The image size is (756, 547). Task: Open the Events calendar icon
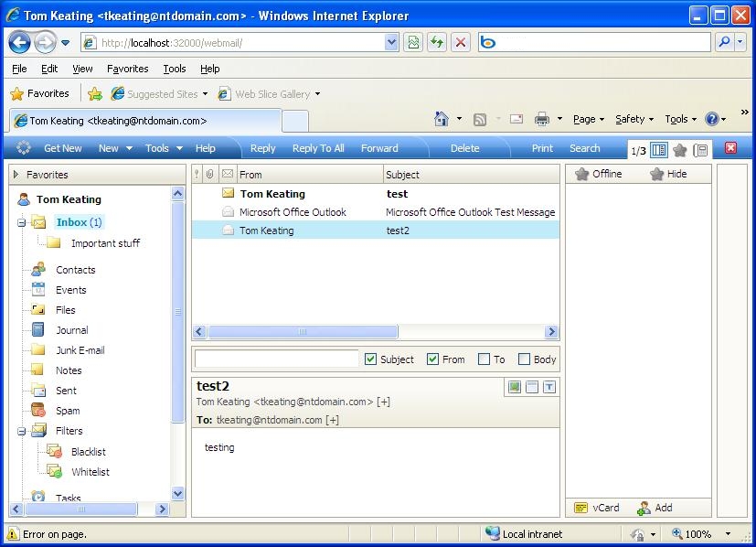(x=38, y=290)
